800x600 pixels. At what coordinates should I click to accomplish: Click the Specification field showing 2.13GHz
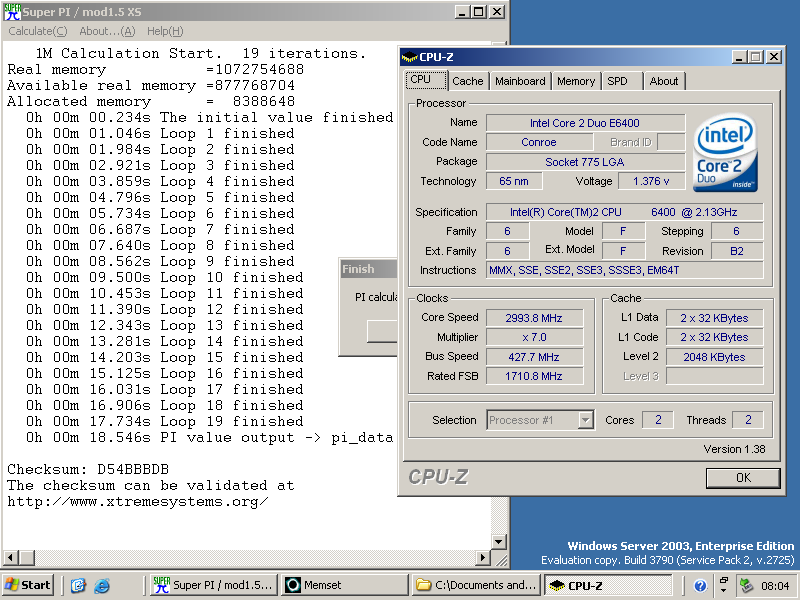click(x=624, y=212)
